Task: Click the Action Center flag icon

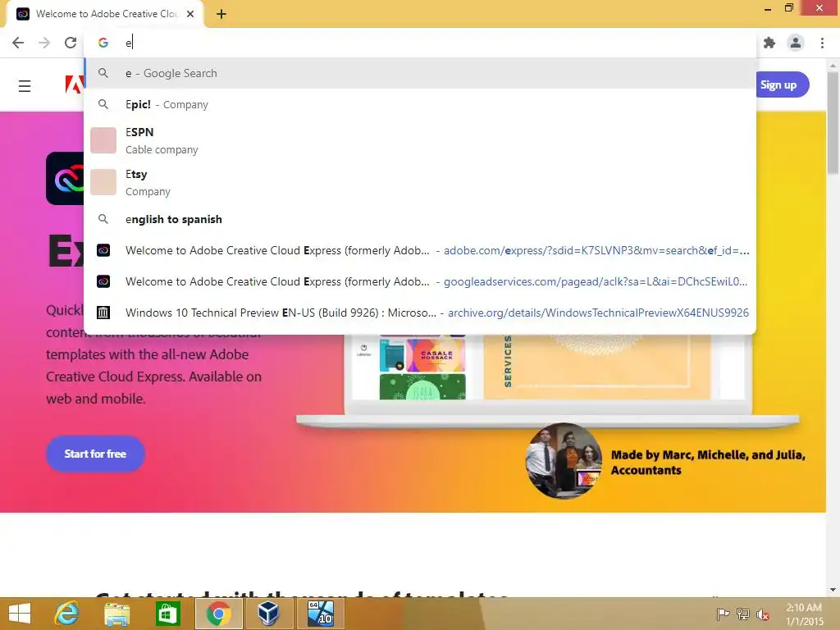Action: click(x=723, y=614)
